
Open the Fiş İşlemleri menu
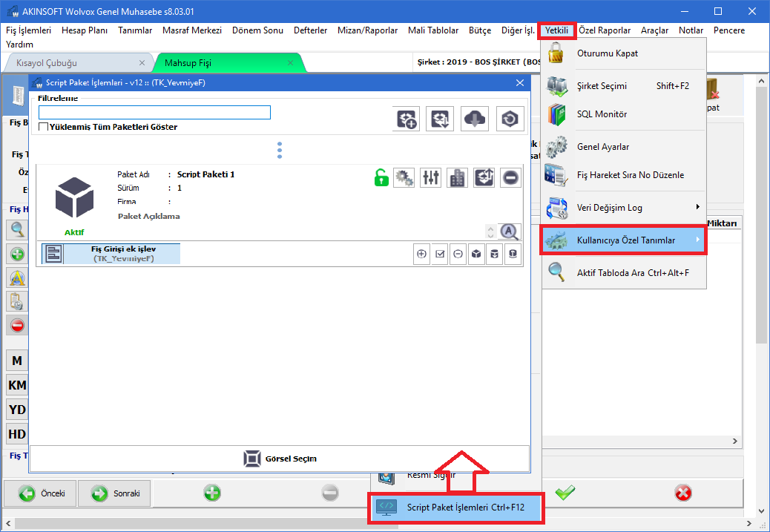coord(28,30)
